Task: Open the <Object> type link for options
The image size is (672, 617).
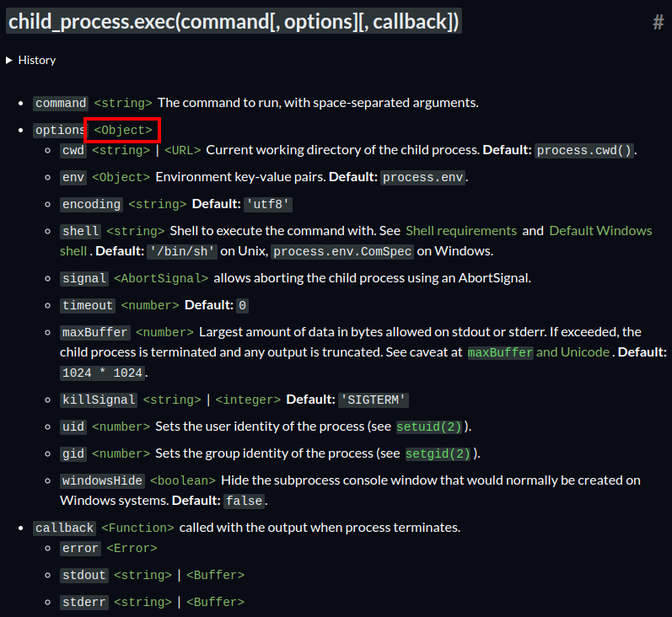Action: point(123,131)
